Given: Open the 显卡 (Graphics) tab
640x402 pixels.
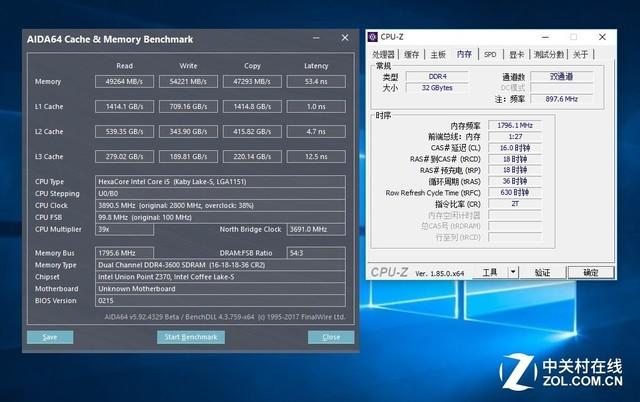Looking at the screenshot, I should coord(516,54).
